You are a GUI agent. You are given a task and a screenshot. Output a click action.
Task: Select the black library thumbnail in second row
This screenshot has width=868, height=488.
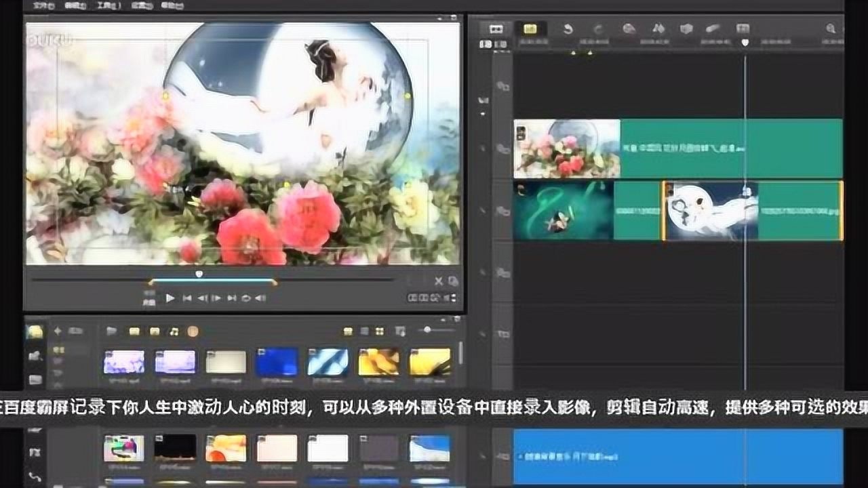175,448
